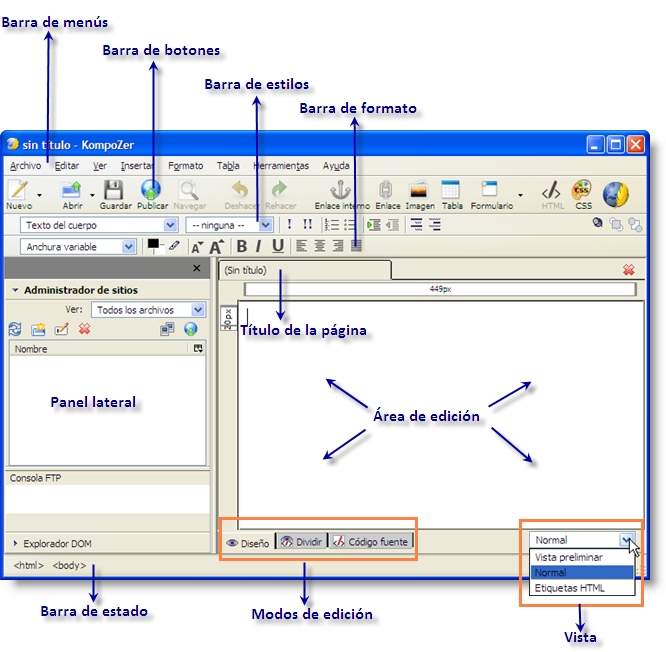
Task: Toggle underline formatting
Action: 278,246
